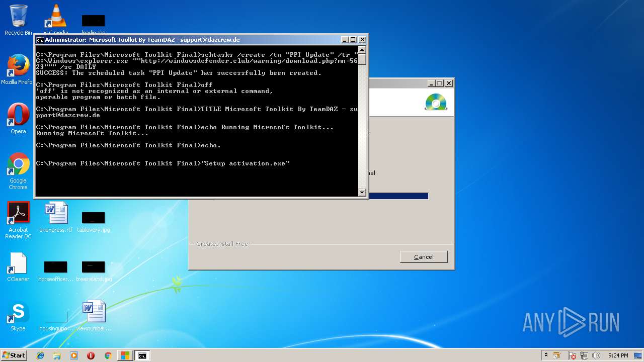Click the 'SUCCESS: The scheduled task' line
The width and height of the screenshot is (644, 362).
click(x=179, y=73)
